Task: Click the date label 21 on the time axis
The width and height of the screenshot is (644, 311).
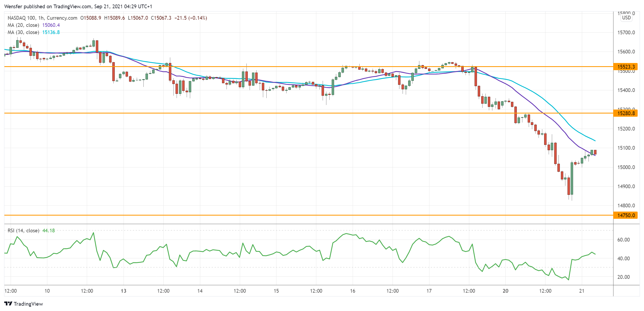Action: pos(582,291)
